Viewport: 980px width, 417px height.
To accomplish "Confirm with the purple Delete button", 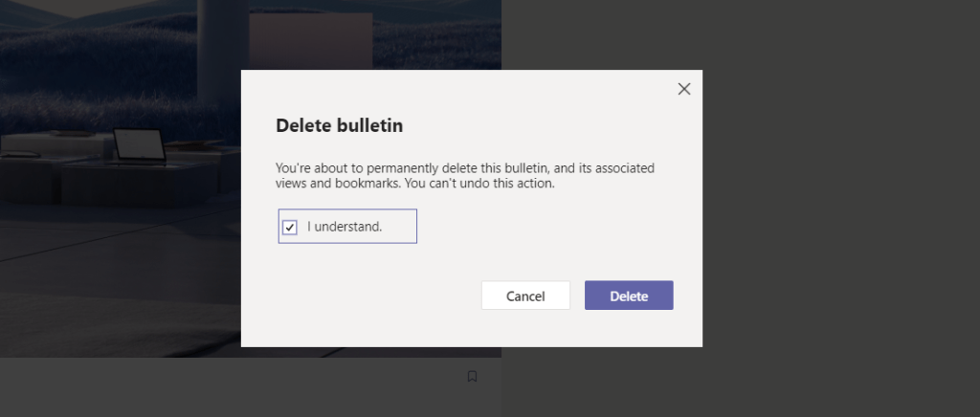I will (629, 296).
